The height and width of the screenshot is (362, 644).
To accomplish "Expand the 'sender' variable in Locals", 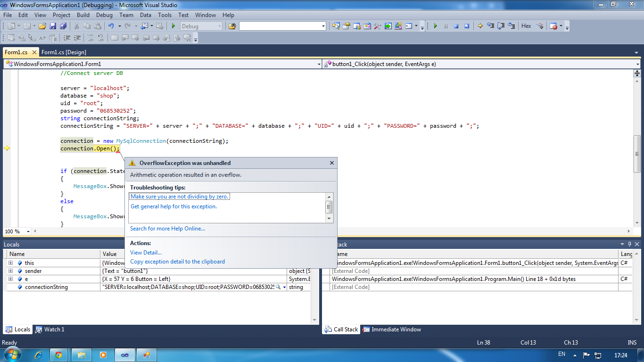I will (x=10, y=271).
